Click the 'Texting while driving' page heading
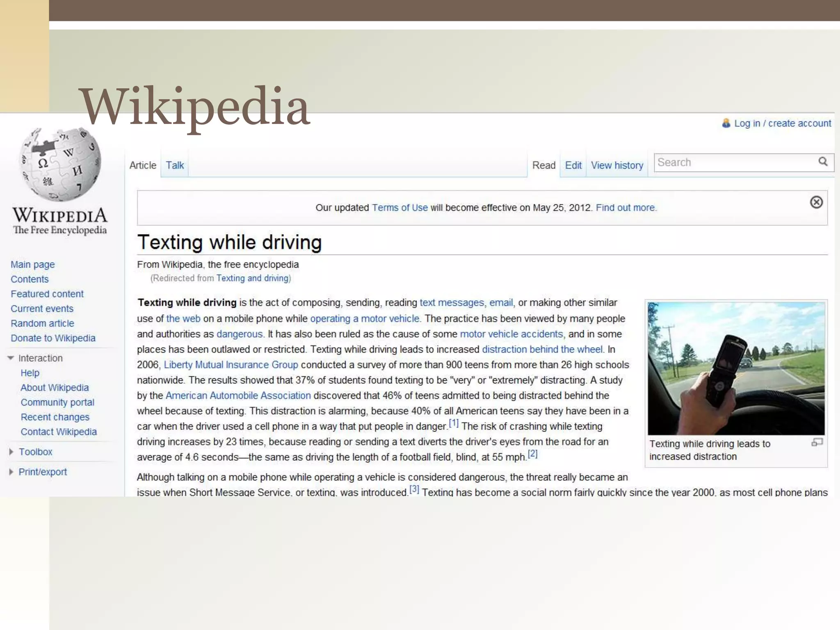Viewport: 840px width, 630px height. coord(229,242)
